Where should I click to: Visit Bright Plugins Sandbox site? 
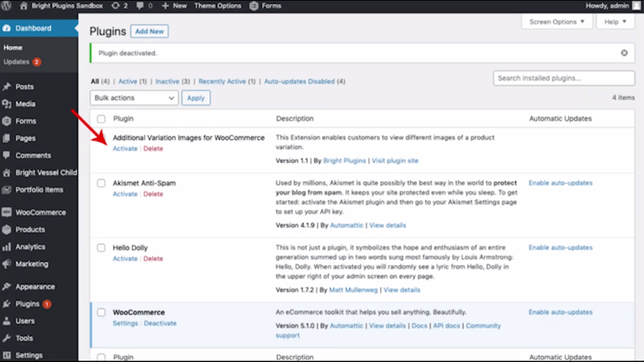point(62,6)
